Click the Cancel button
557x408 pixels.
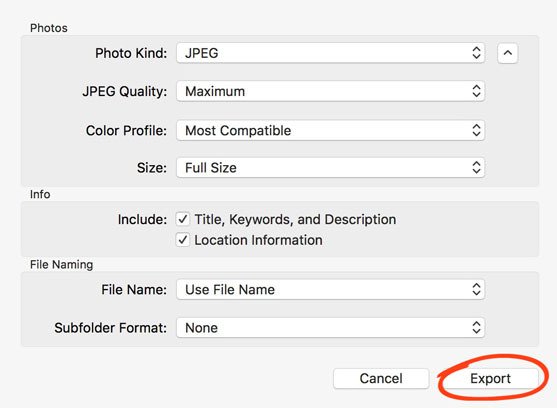[x=381, y=379]
